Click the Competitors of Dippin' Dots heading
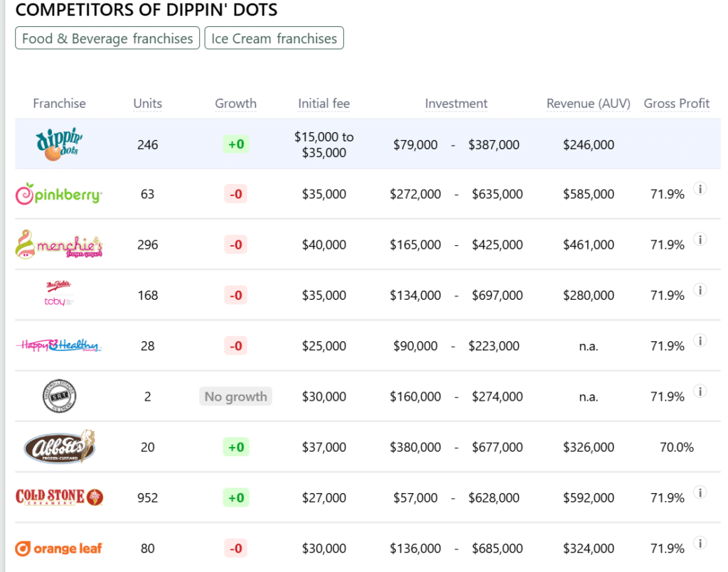 pyautogui.click(x=146, y=9)
